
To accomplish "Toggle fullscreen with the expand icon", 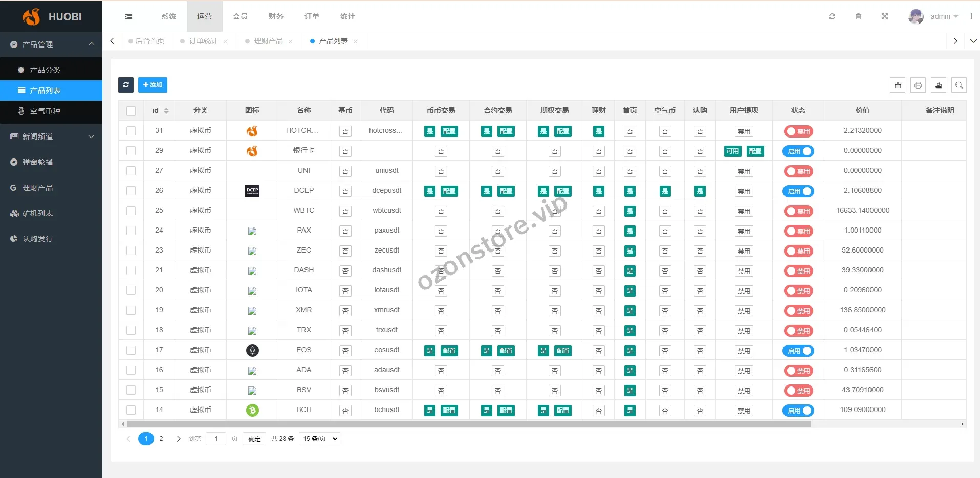I will tap(885, 16).
